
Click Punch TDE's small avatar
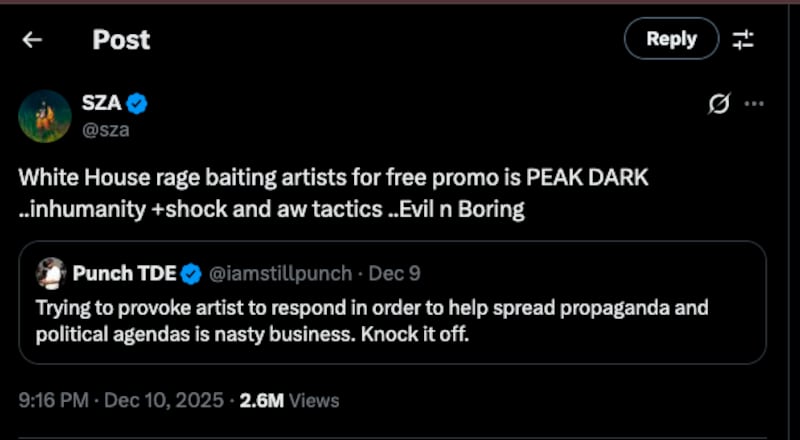point(50,273)
